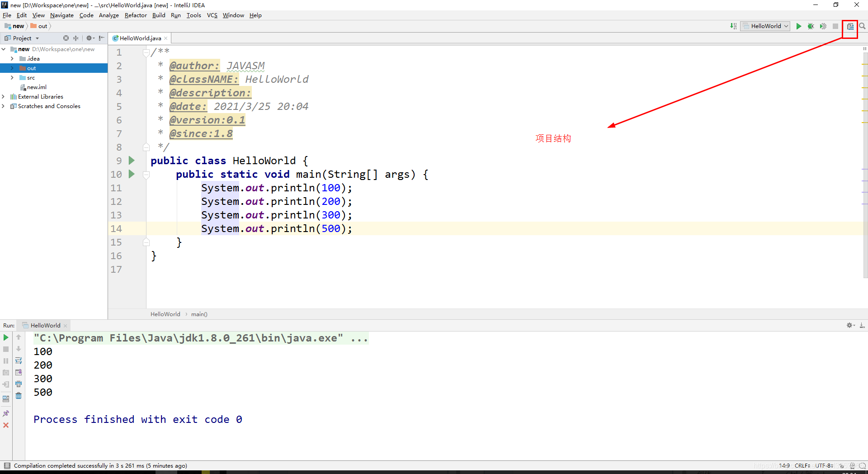Click the Run panel's red X close icon

coord(6,425)
